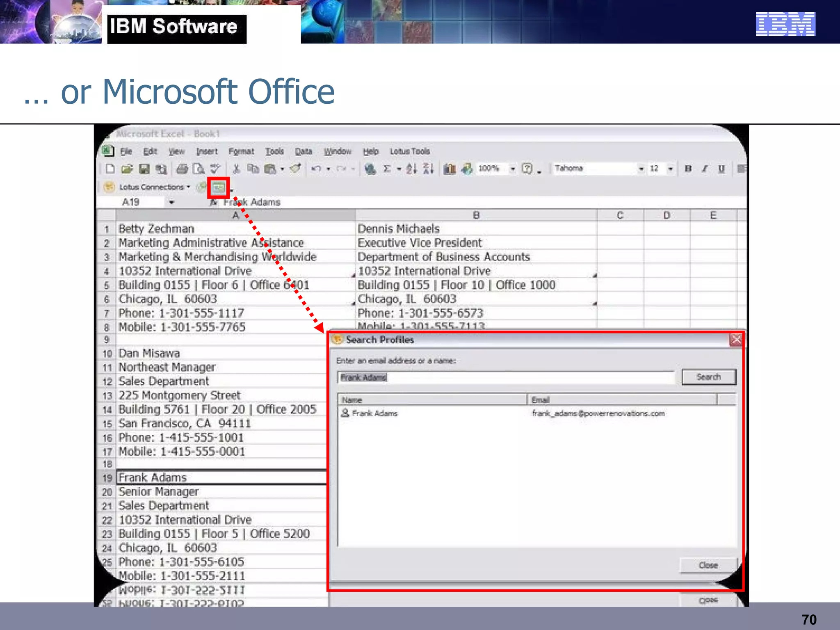840x630 pixels.
Task: Run the Spelling check icon
Action: pyautogui.click(x=215, y=169)
